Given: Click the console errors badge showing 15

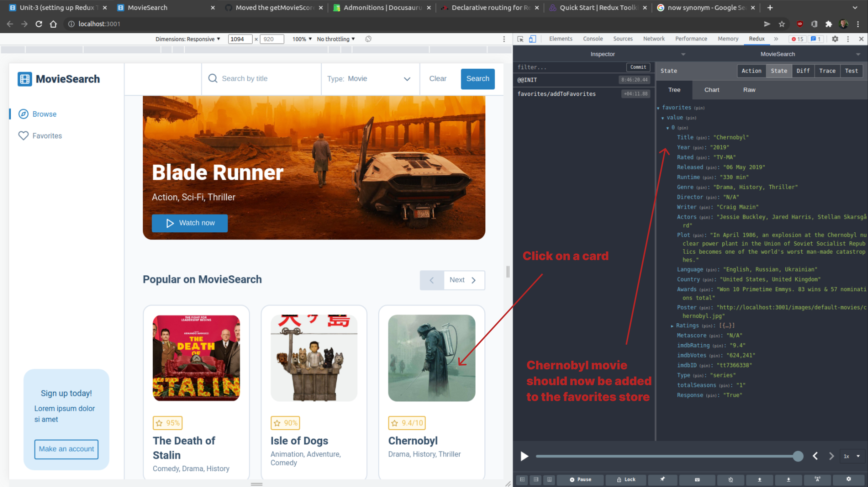Looking at the screenshot, I should (797, 39).
